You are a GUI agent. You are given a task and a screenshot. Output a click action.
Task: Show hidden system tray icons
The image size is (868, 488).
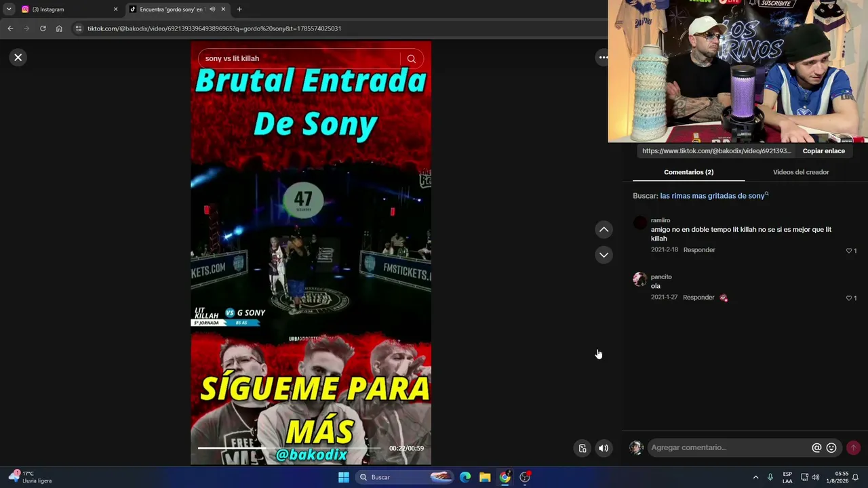coord(755,477)
